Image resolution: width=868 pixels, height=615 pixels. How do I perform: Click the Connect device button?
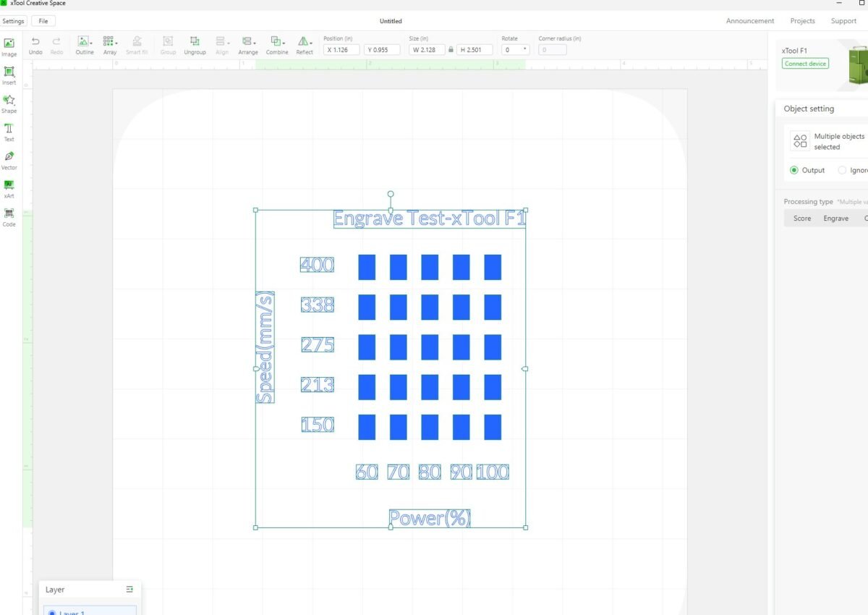(x=805, y=64)
